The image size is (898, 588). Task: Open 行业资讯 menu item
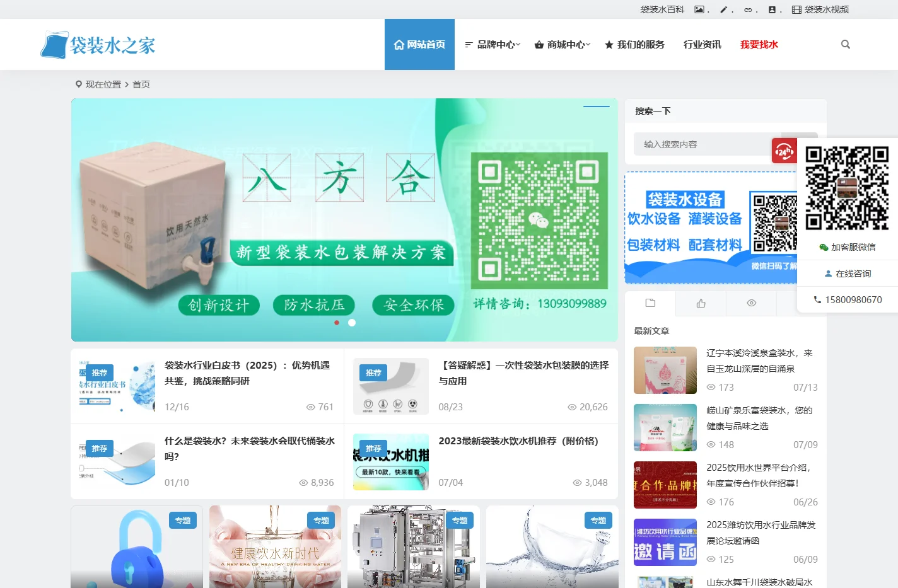tap(703, 44)
